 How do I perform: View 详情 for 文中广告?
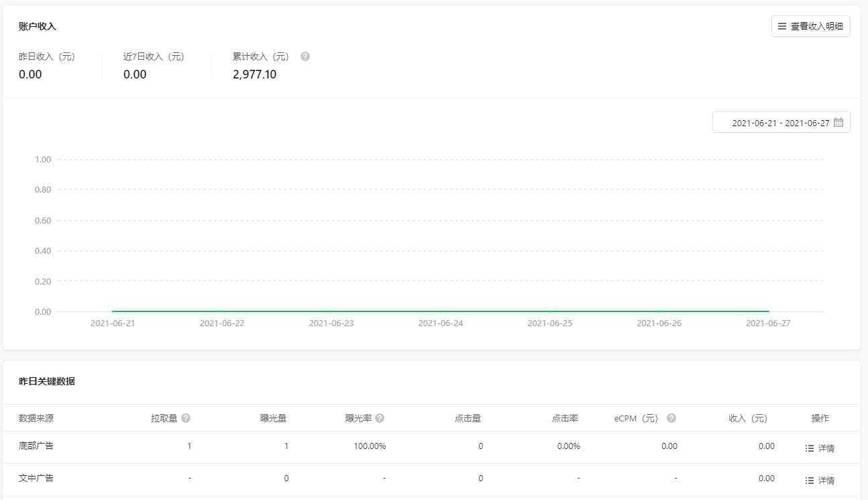pos(826,481)
